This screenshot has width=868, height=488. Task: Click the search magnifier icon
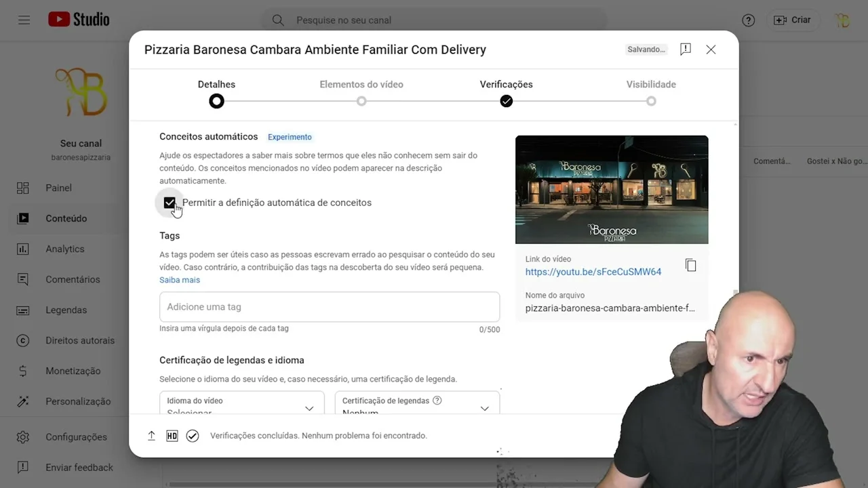[x=278, y=20]
